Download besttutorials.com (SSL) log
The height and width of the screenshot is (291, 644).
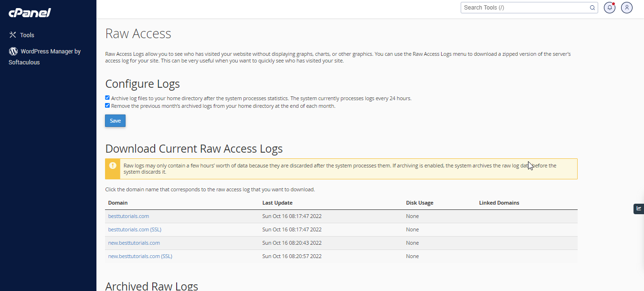[x=135, y=229]
